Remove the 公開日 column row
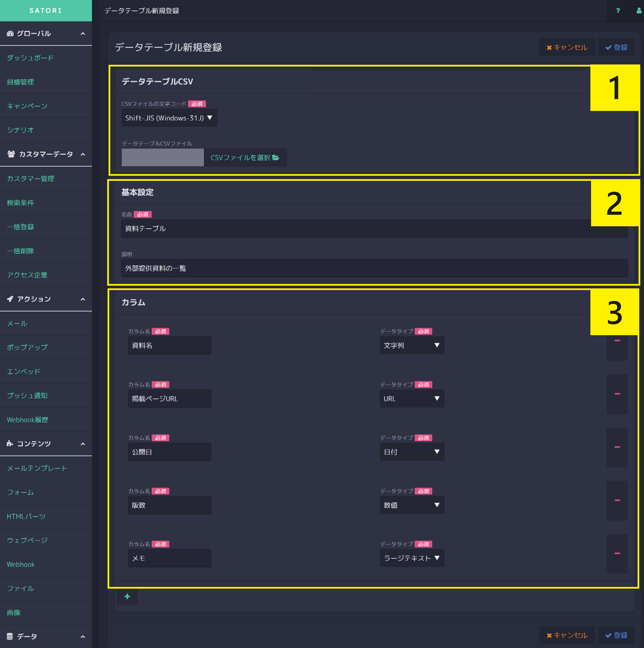 [617, 447]
